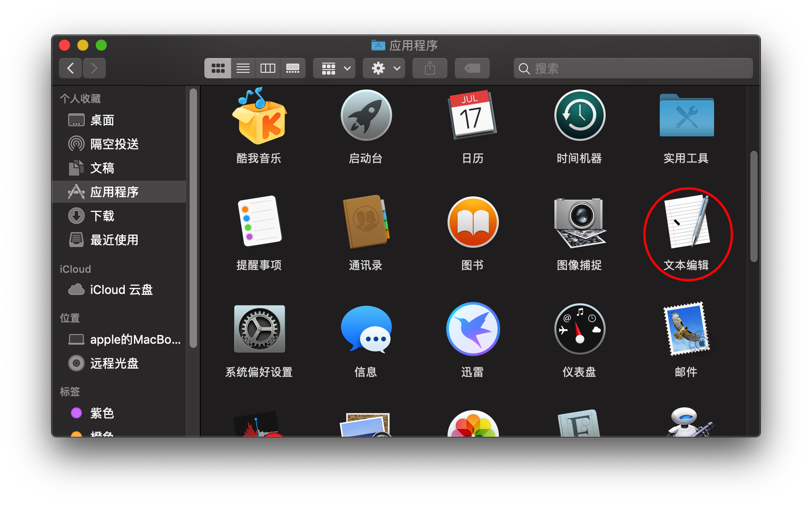Select the 紫色 purple tag
Screen dimensions: 812x505
(x=120, y=413)
